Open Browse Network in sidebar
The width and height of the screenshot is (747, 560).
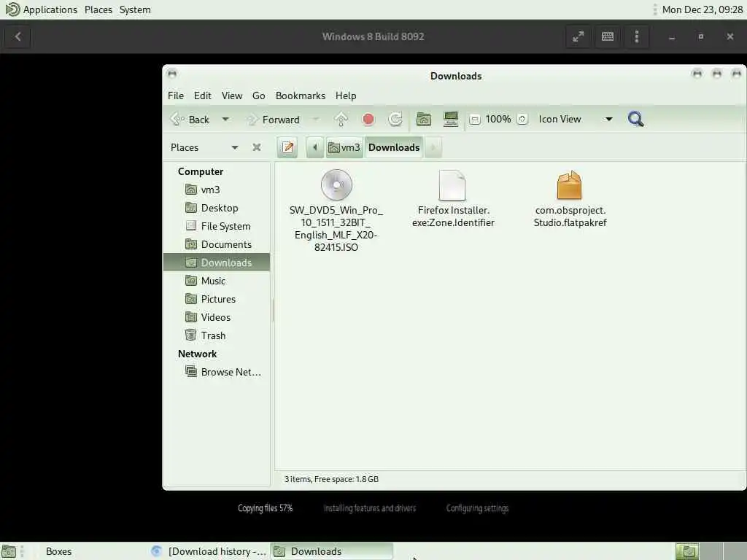click(217, 372)
